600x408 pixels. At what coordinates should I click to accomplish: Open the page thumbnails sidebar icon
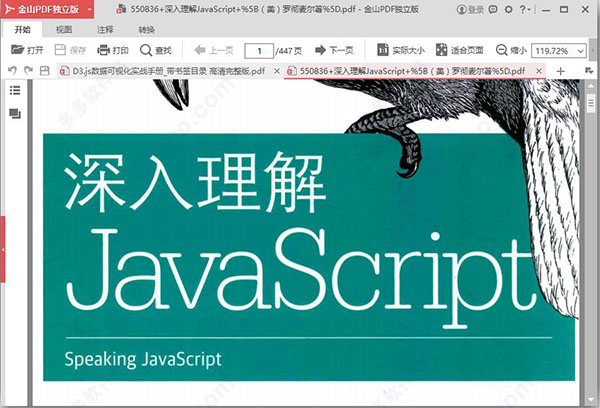tap(15, 114)
